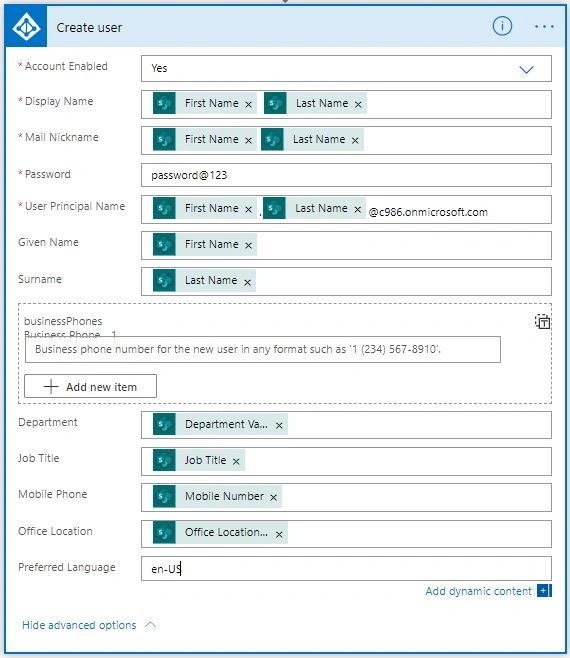Remove First Name token from Display Name

pos(248,104)
